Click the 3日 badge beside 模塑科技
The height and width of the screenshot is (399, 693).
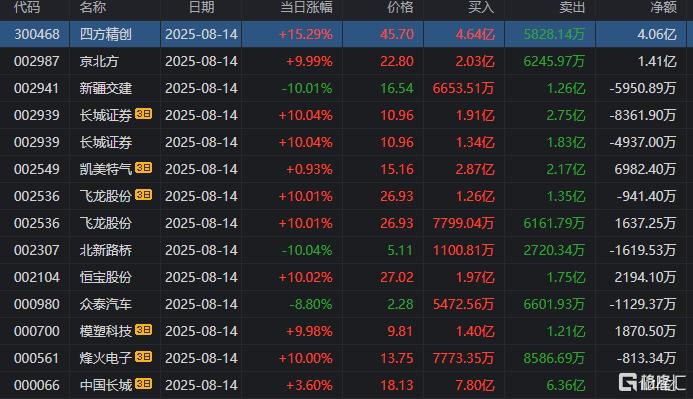pyautogui.click(x=143, y=330)
